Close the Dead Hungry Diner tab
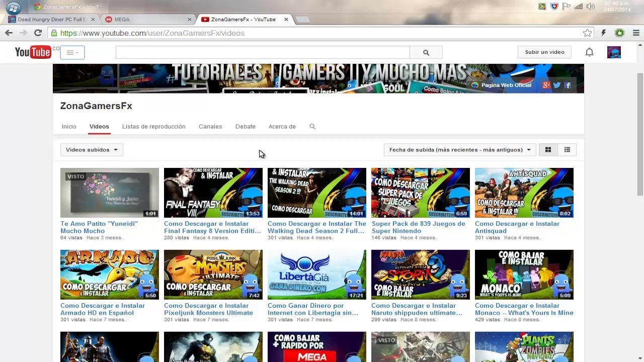Screen dimensions: 644x362 [x=93, y=20]
